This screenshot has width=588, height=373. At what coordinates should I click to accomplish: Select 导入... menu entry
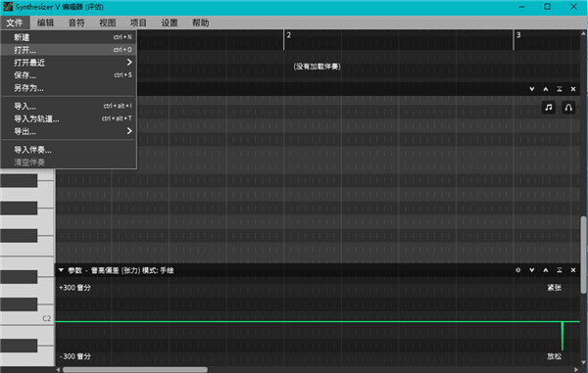pos(69,106)
